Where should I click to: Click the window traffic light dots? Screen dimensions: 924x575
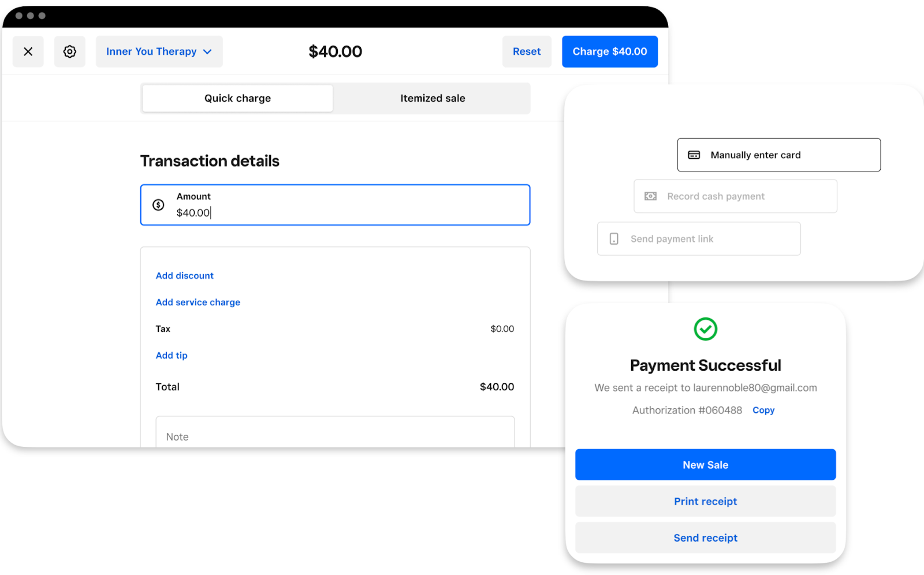[30, 16]
